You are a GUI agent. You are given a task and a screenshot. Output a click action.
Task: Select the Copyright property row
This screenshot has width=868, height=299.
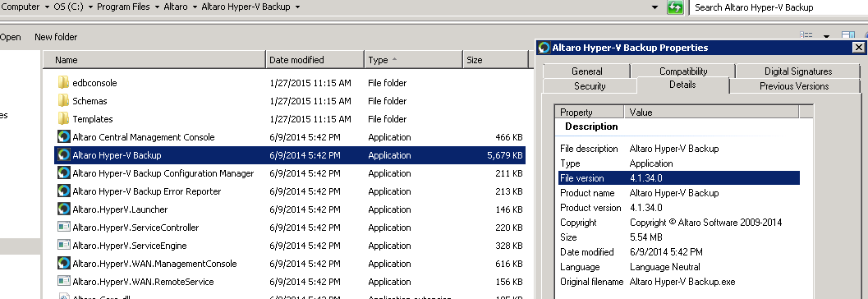679,223
